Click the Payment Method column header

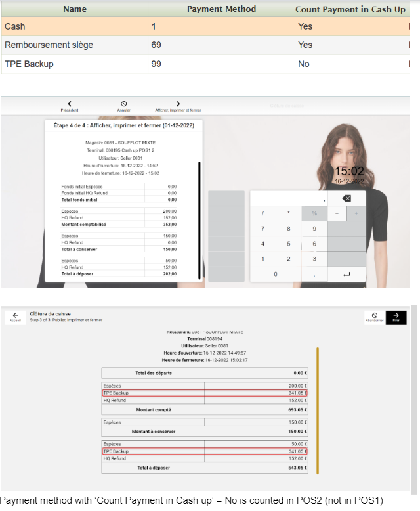[221, 9]
